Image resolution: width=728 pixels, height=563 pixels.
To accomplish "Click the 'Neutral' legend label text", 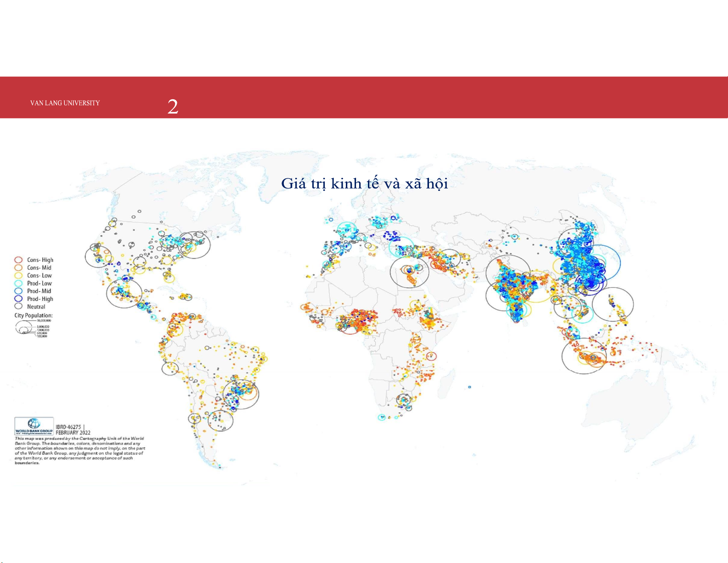I will (36, 307).
